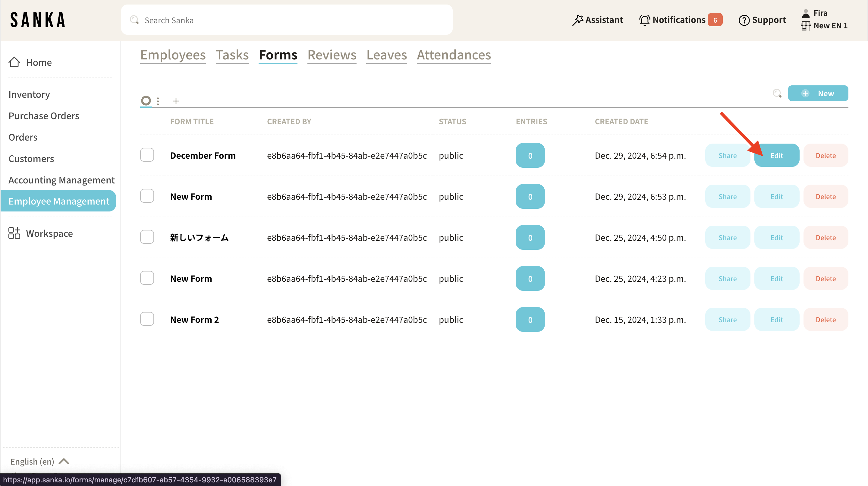The width and height of the screenshot is (868, 486).
Task: Open entries count for December Form
Action: coord(530,155)
